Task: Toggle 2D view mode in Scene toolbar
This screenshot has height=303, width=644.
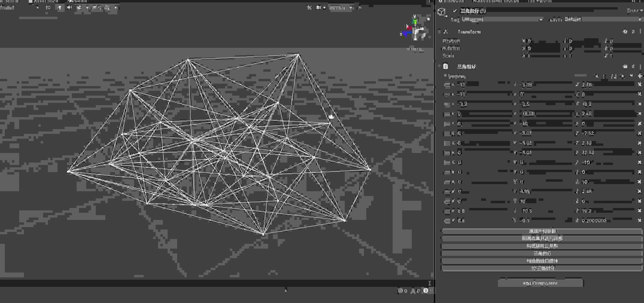Action: (x=48, y=8)
